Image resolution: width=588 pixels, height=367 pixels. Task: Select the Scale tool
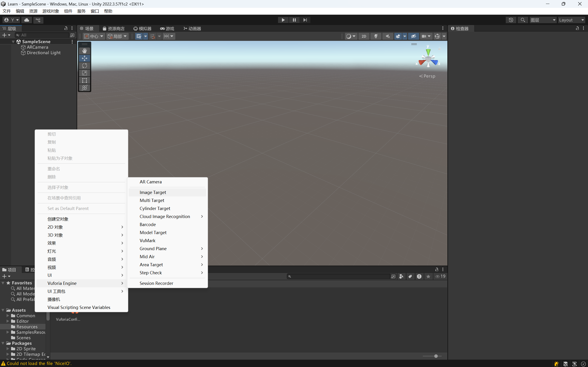pyautogui.click(x=84, y=73)
